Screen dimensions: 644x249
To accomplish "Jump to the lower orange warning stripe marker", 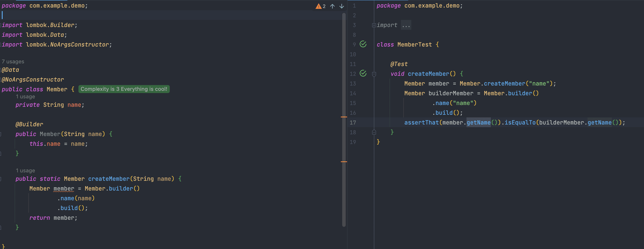I will (x=344, y=162).
